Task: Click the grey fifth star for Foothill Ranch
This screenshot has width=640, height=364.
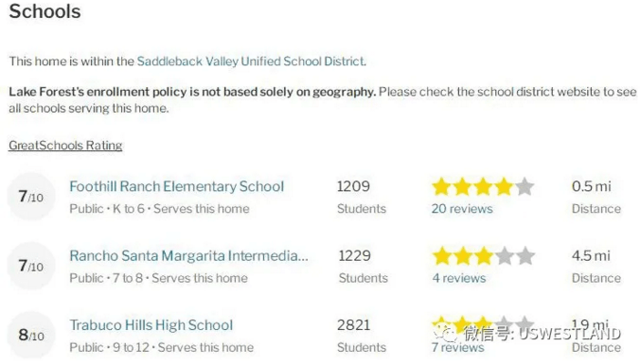Action: 524,186
